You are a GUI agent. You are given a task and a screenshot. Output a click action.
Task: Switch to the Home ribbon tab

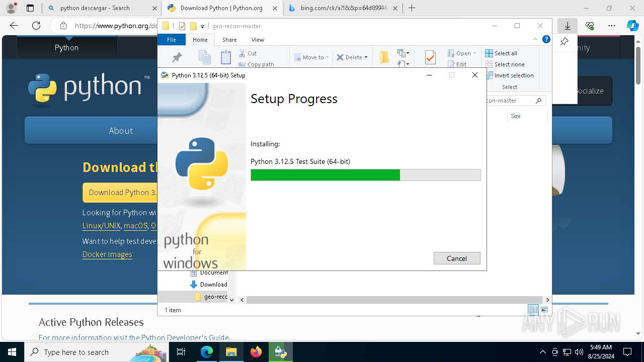200,40
